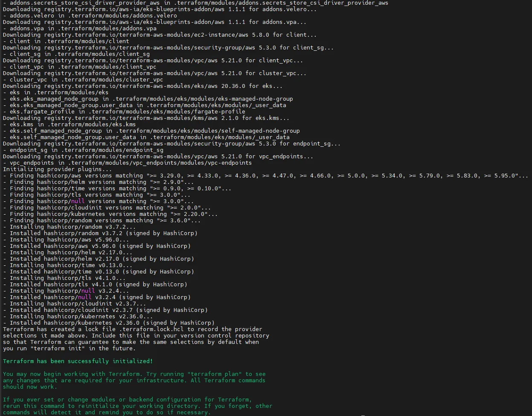Click the '- client_vpc in .terraform/modules/client_vpc' line
The height and width of the screenshot is (416, 532).
80,67
